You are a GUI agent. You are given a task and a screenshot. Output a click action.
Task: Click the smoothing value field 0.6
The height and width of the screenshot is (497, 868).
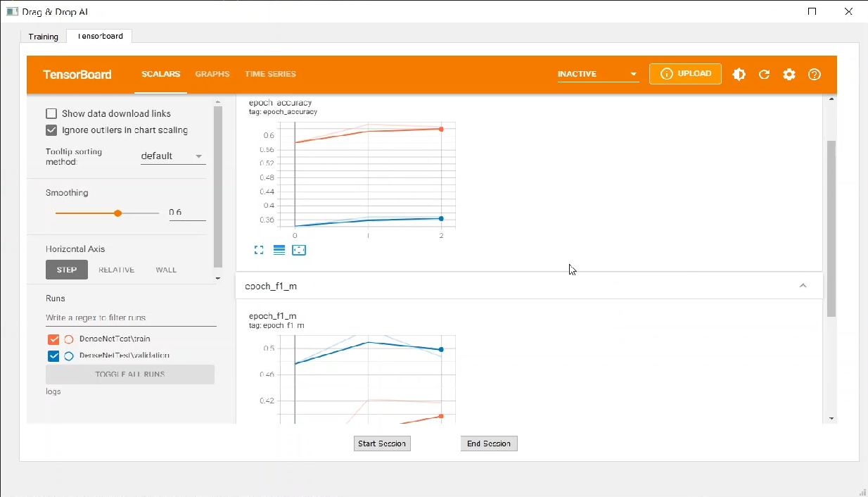(x=187, y=213)
